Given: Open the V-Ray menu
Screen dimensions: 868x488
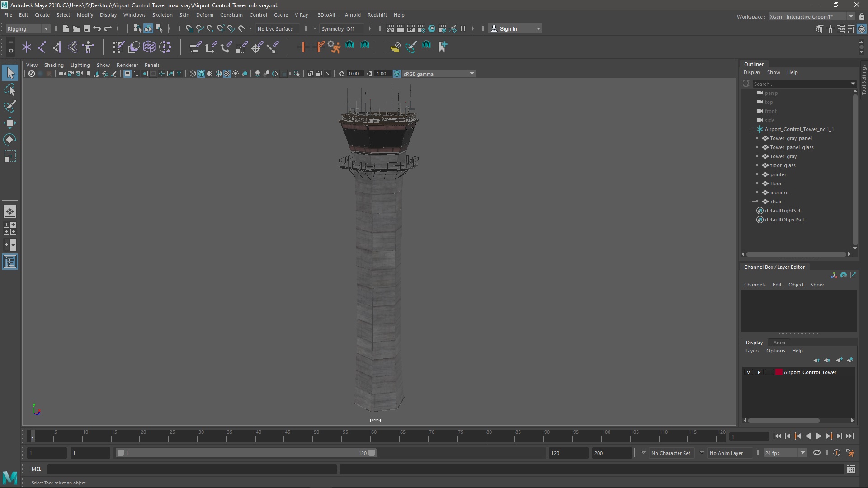Looking at the screenshot, I should tap(301, 15).
